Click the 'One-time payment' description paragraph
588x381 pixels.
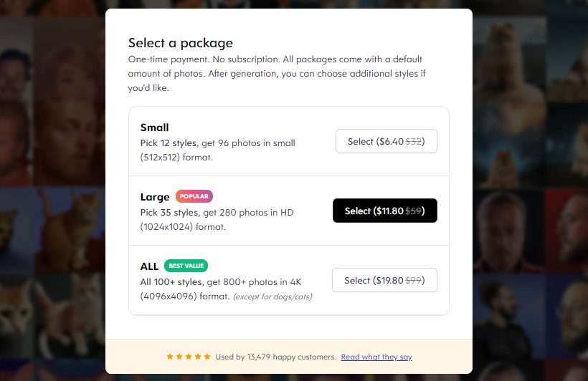coord(277,74)
